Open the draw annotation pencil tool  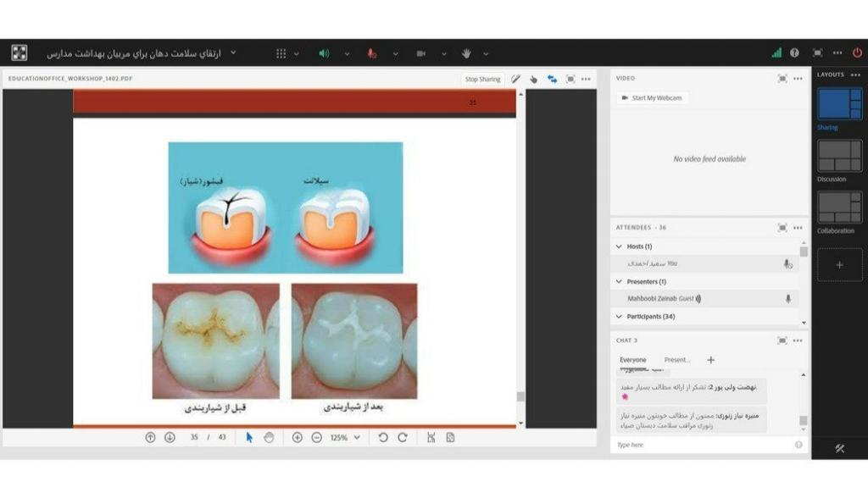tap(515, 79)
